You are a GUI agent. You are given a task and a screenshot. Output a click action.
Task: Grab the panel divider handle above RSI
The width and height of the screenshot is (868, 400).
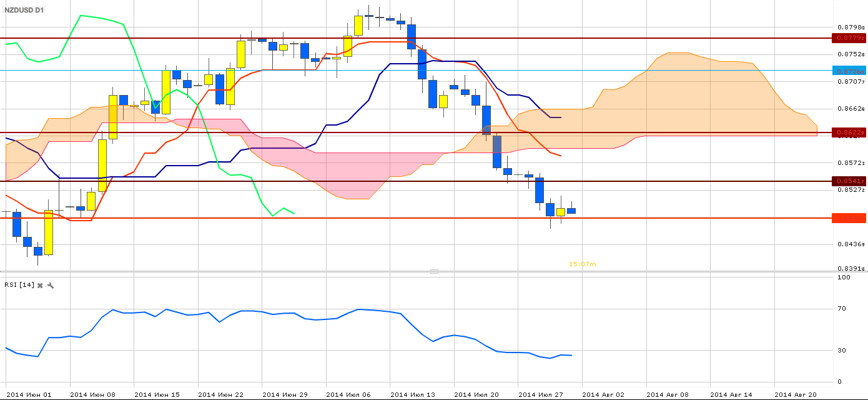click(434, 272)
